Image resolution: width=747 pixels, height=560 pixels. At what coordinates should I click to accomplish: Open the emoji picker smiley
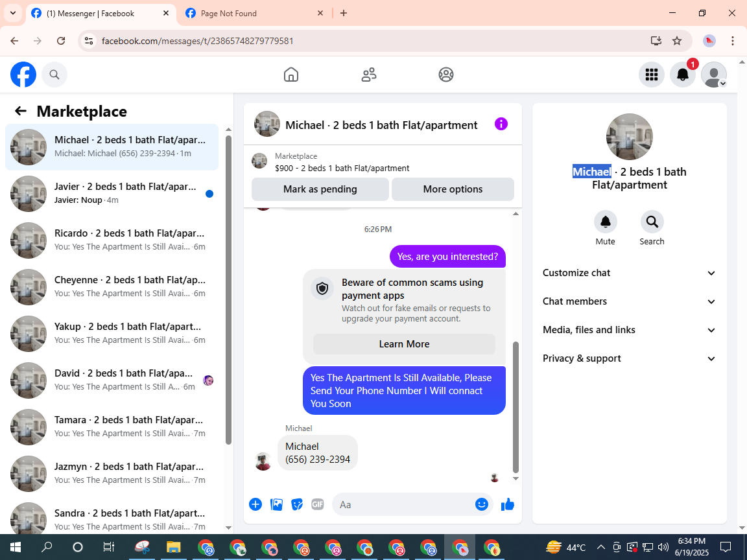pyautogui.click(x=482, y=504)
